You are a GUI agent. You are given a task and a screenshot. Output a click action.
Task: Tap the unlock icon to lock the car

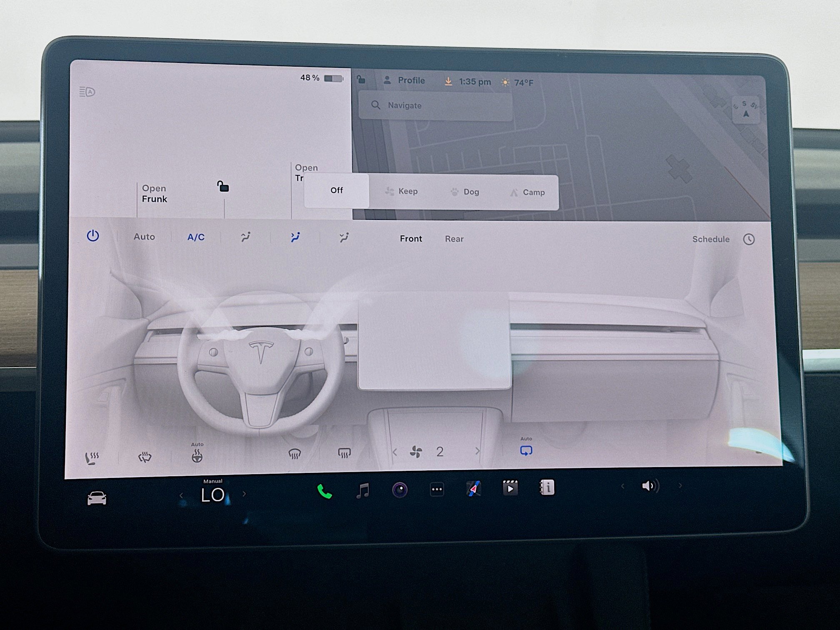223,187
